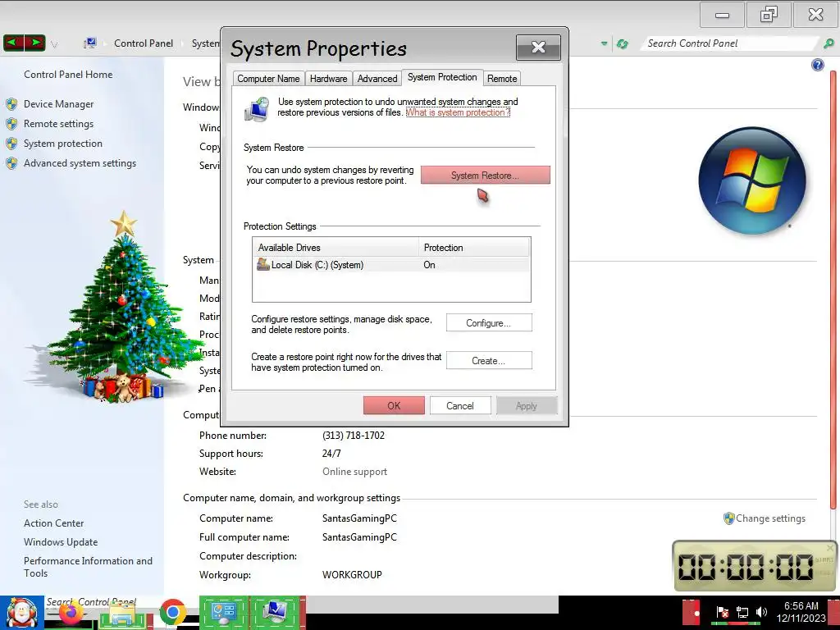840x630 pixels.
Task: Launch Google Chrome from the taskbar
Action: (172, 612)
